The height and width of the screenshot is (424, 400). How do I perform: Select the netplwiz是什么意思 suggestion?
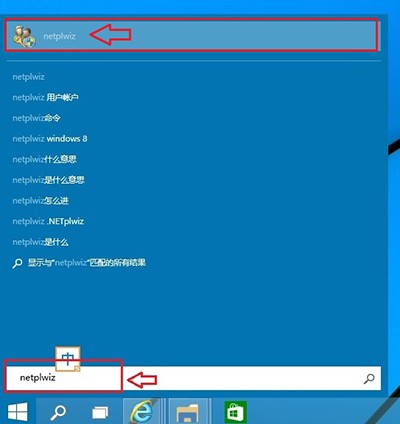49,180
